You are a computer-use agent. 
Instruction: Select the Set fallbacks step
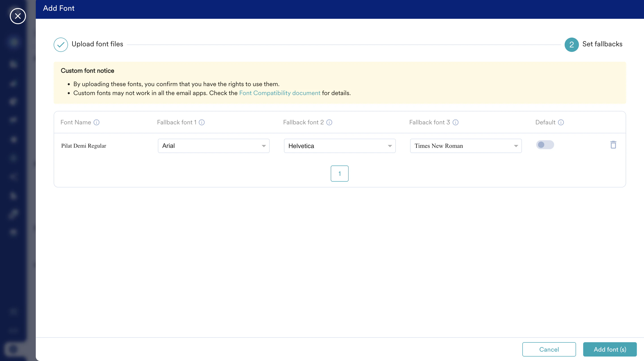(602, 44)
